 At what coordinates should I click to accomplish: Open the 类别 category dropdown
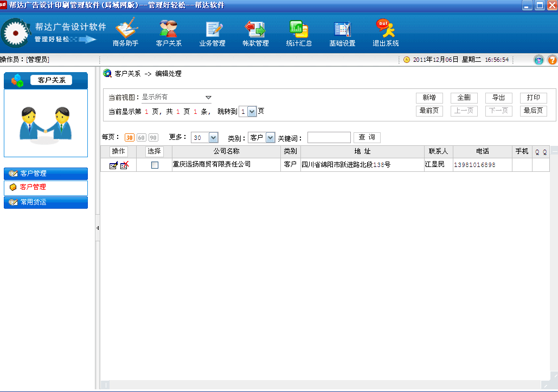click(x=270, y=138)
